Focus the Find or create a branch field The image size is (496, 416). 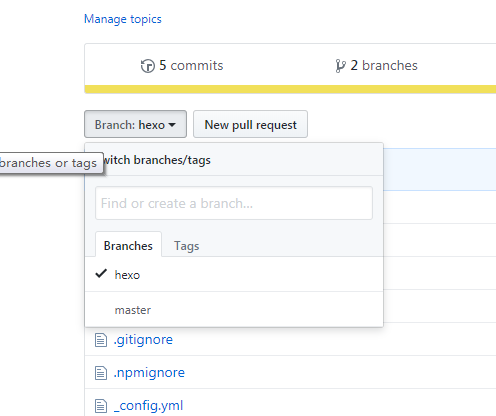click(x=234, y=203)
